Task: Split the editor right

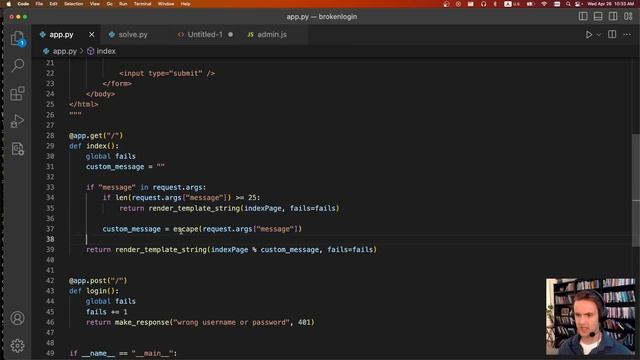Action: point(612,35)
